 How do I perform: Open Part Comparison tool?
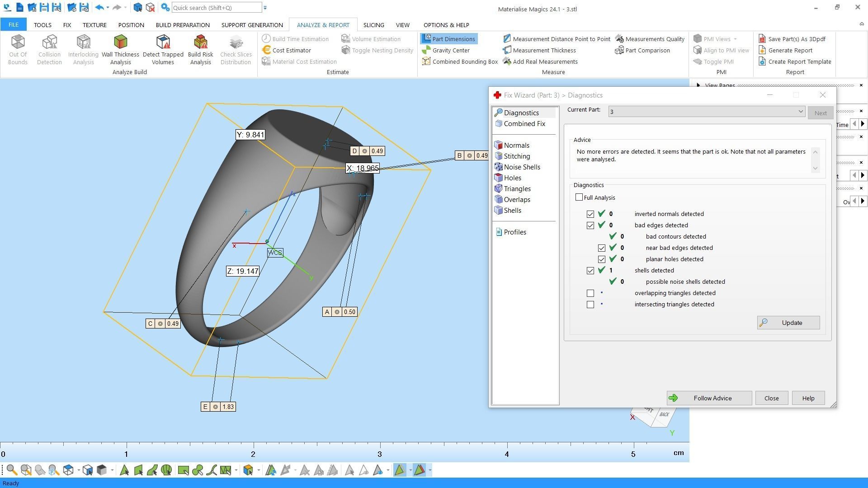coord(642,50)
